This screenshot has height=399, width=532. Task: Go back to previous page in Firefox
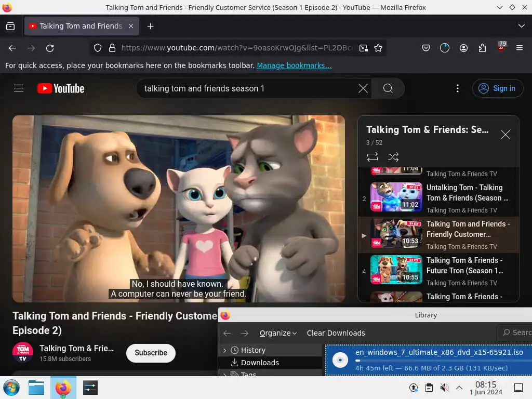point(12,48)
